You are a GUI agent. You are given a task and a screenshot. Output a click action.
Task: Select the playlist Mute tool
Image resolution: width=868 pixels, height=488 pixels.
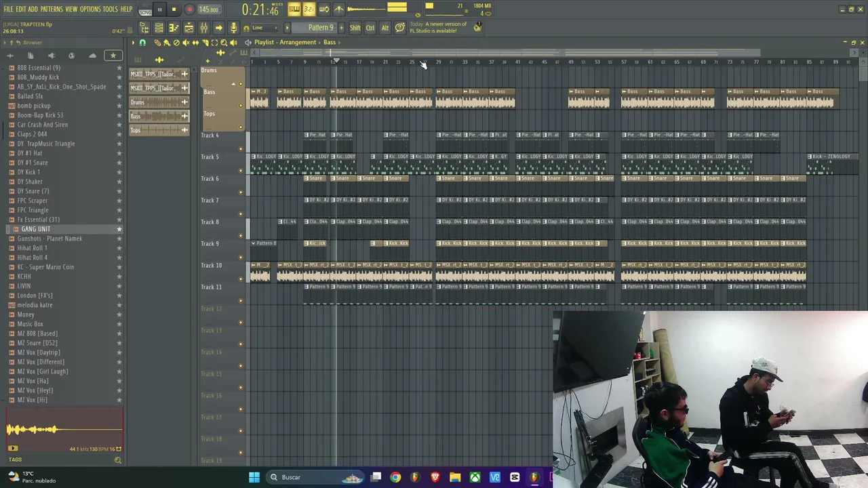tap(186, 43)
